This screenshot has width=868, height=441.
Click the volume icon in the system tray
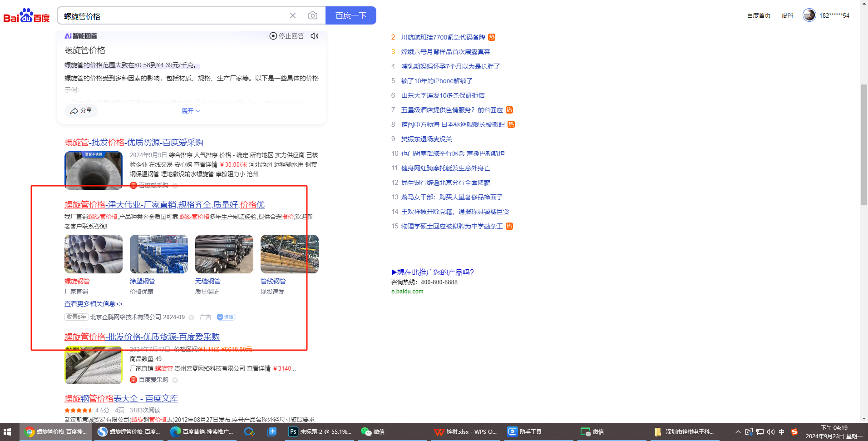770,432
